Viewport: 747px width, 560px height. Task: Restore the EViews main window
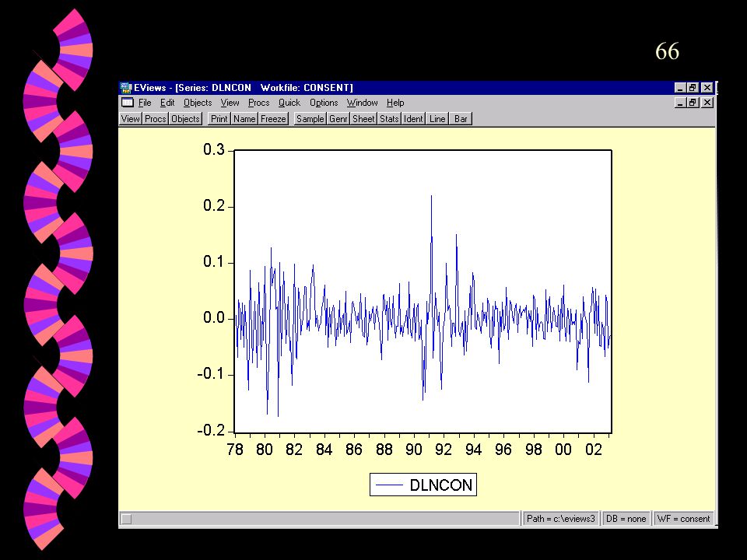click(693, 88)
